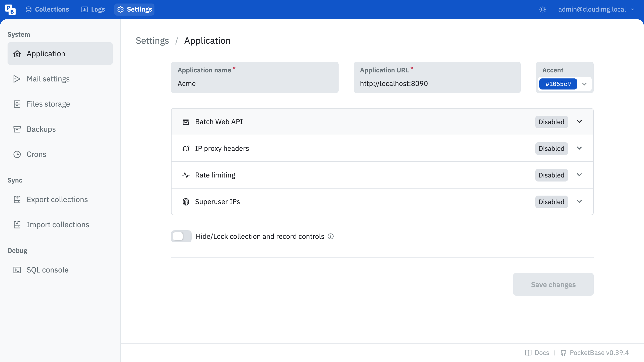The image size is (644, 362).
Task: Click the IP proxy headers route icon
Action: tap(186, 149)
